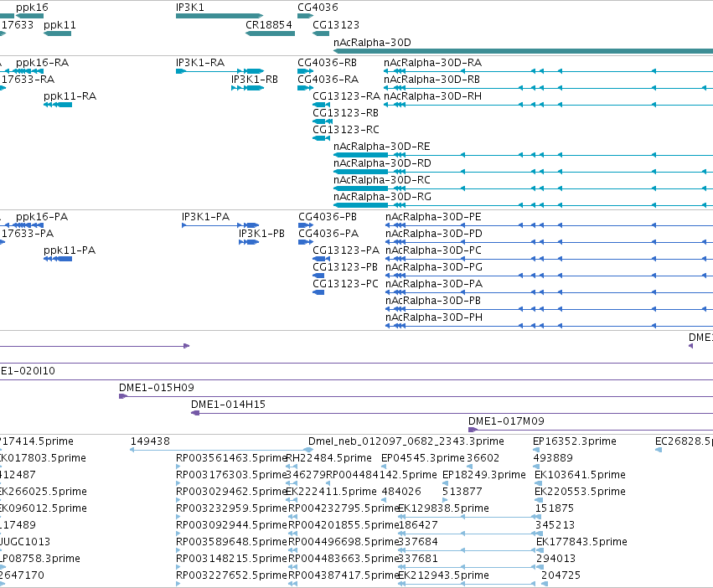713x588 pixels.
Task: Select transcript label ppk16-RA
Action: [x=42, y=63]
